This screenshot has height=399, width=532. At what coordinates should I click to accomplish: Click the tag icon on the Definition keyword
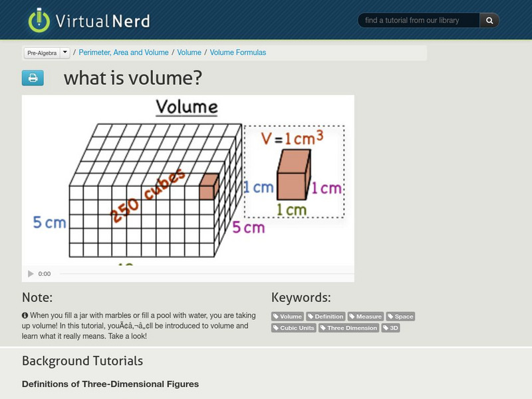(x=311, y=317)
